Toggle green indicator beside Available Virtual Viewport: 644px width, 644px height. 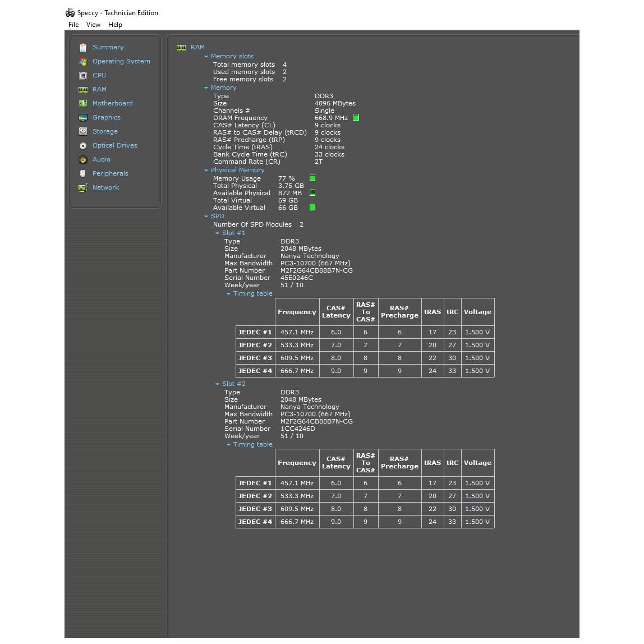pos(312,208)
